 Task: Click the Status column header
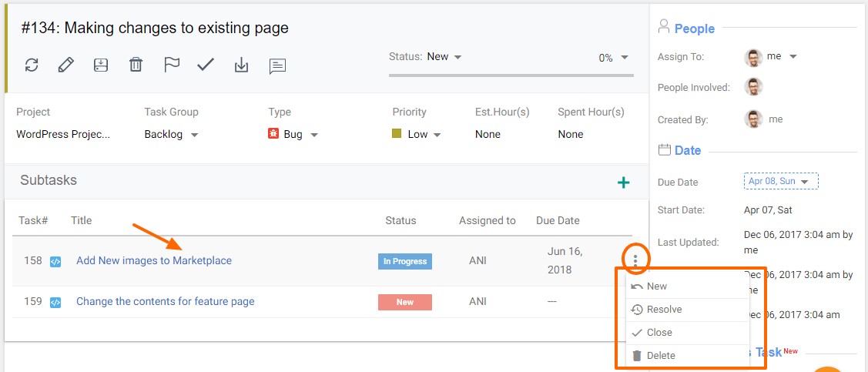400,220
